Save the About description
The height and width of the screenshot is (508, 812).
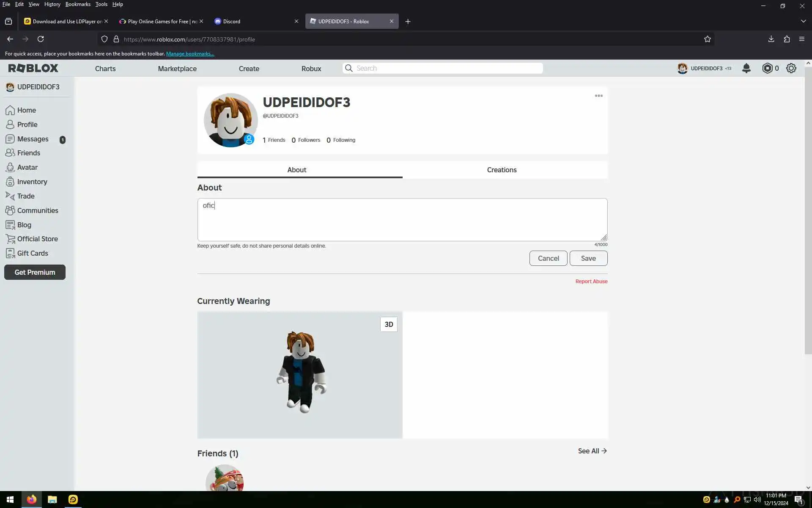(588, 258)
